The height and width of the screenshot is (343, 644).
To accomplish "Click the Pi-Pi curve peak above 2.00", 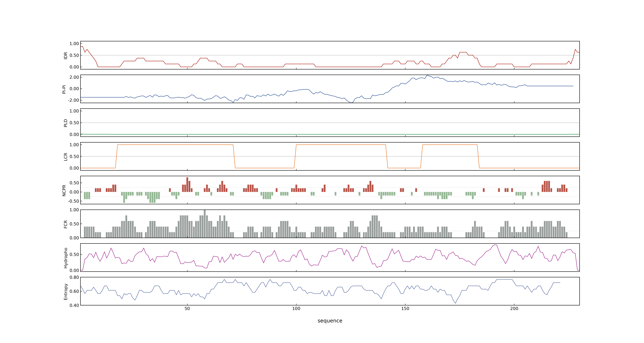I will point(427,75).
